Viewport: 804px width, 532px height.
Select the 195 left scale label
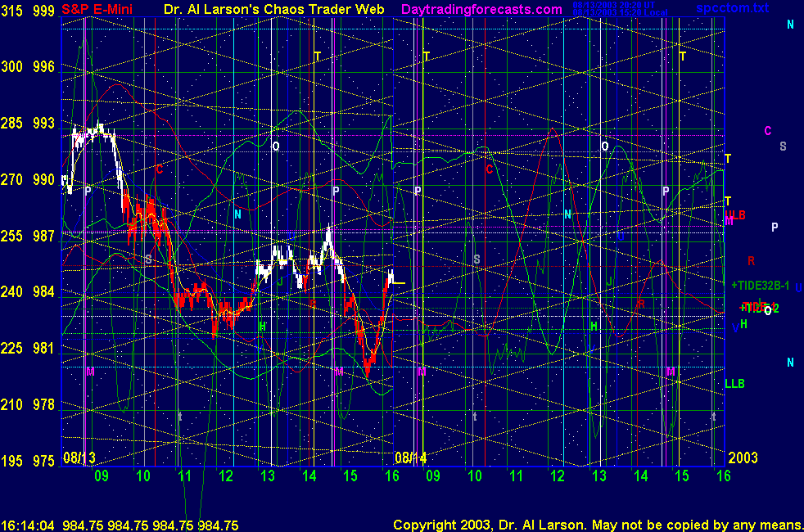click(x=11, y=461)
